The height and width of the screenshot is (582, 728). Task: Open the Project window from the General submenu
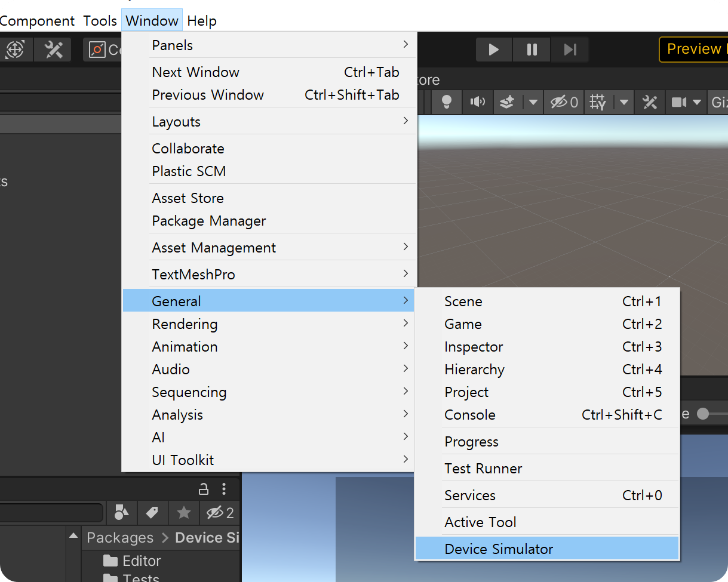point(547,392)
